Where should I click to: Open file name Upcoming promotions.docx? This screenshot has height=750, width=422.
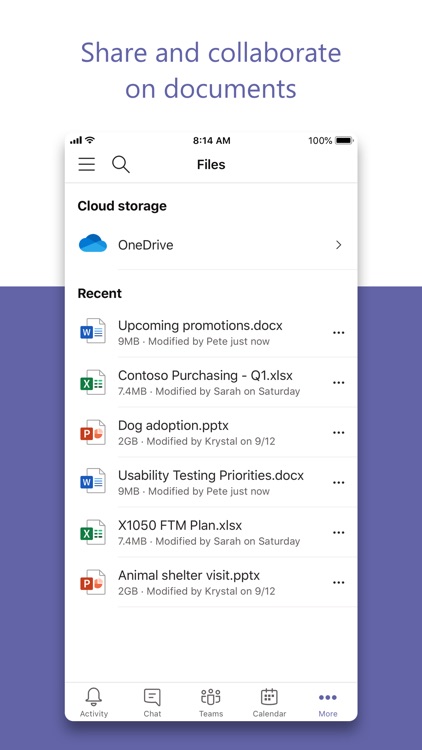(x=200, y=326)
